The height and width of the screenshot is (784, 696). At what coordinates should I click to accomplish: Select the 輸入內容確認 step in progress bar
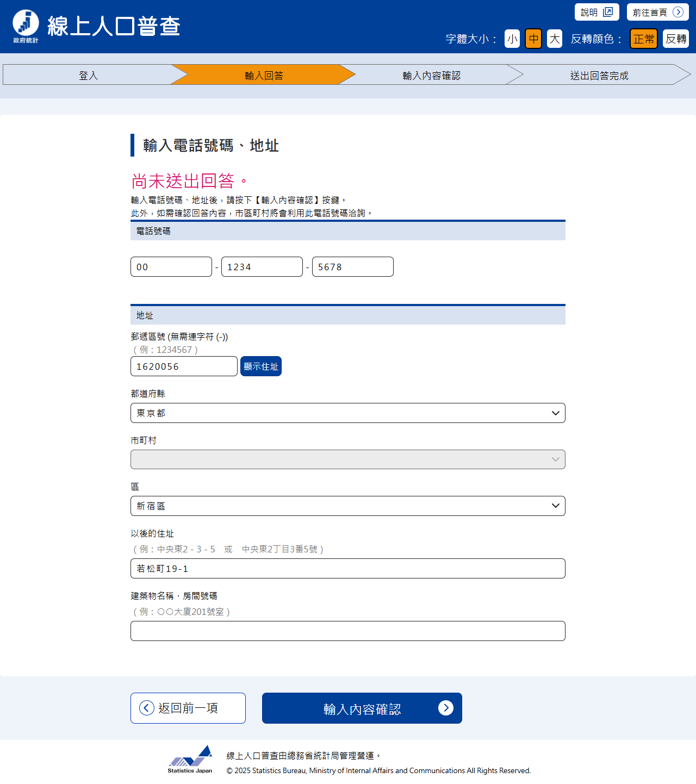pyautogui.click(x=431, y=75)
